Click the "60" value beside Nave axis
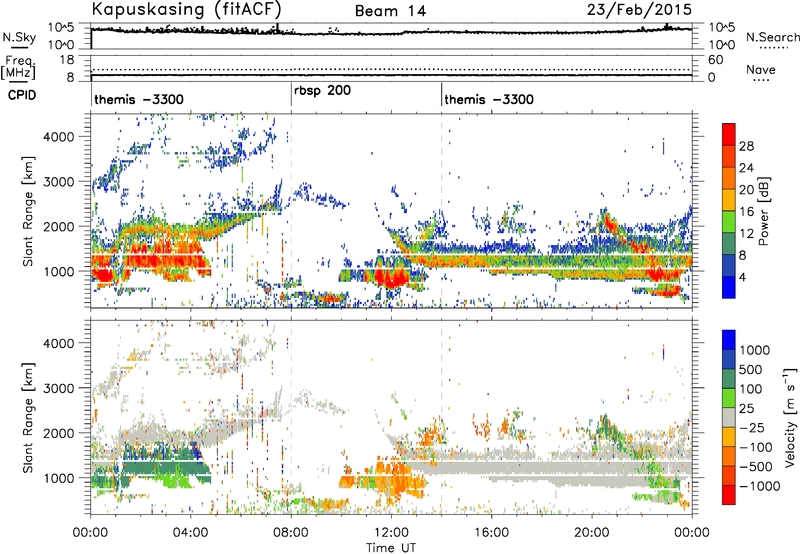Viewport: 800px width, 554px height. pos(715,60)
